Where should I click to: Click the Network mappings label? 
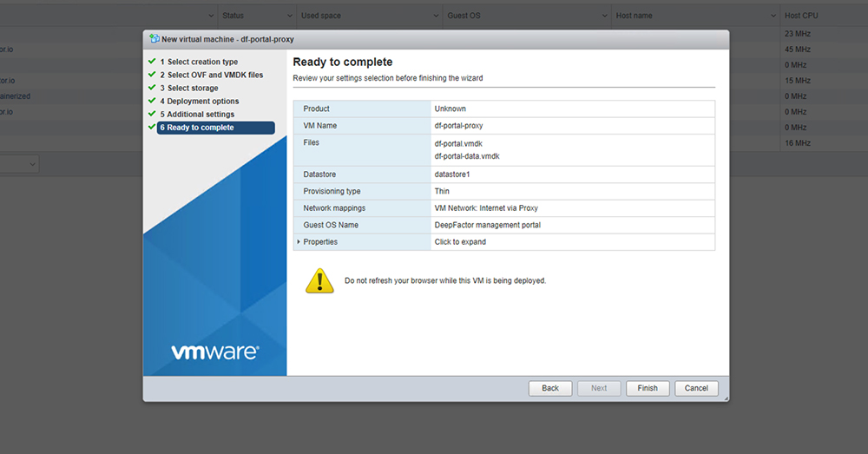(334, 208)
